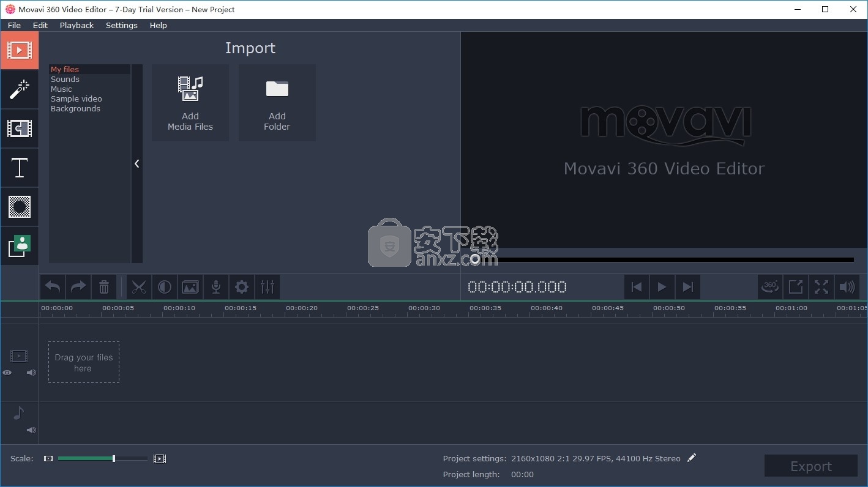
Task: Click the Delete trash icon
Action: (104, 287)
